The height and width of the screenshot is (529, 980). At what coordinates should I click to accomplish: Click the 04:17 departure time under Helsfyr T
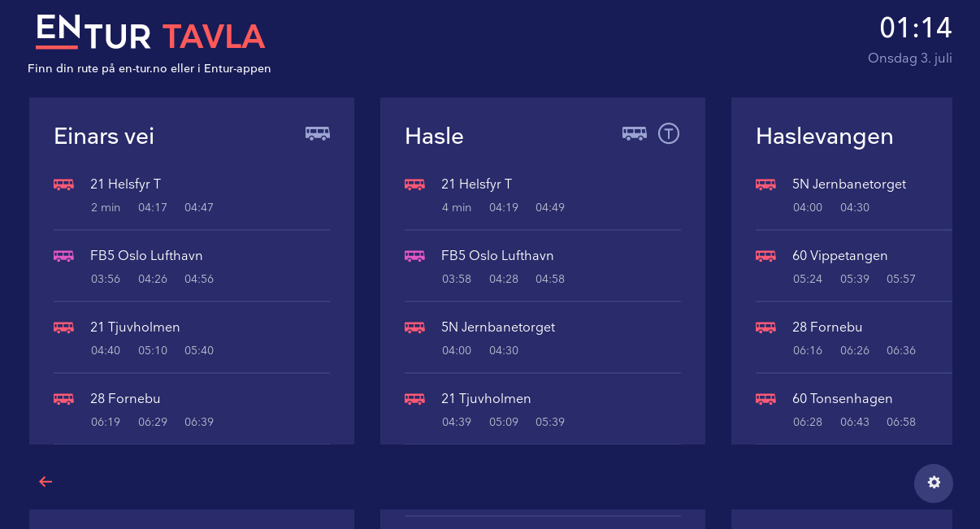(152, 207)
